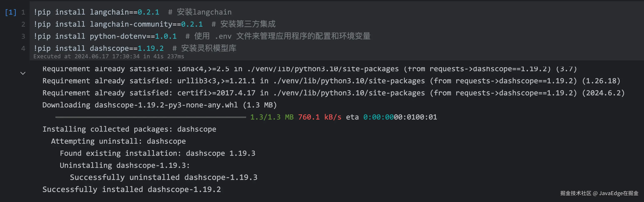Screen dimensions: 644x202
Task: Click the JavaEdge watermark text
Action: point(599,193)
